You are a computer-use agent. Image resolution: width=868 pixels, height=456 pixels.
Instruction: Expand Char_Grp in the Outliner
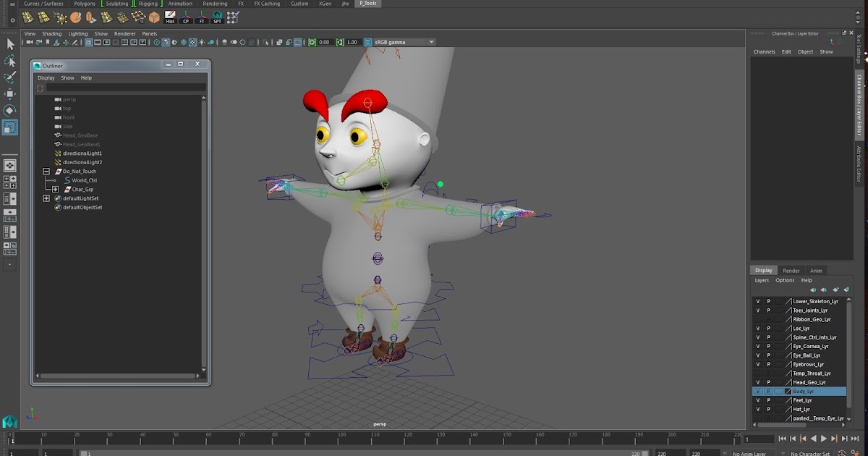56,189
